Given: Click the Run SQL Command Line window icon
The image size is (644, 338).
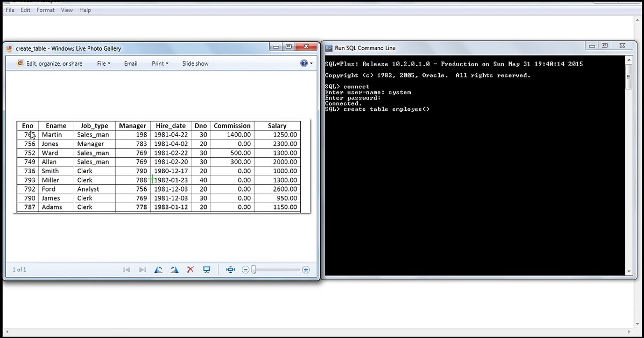Looking at the screenshot, I should (328, 48).
